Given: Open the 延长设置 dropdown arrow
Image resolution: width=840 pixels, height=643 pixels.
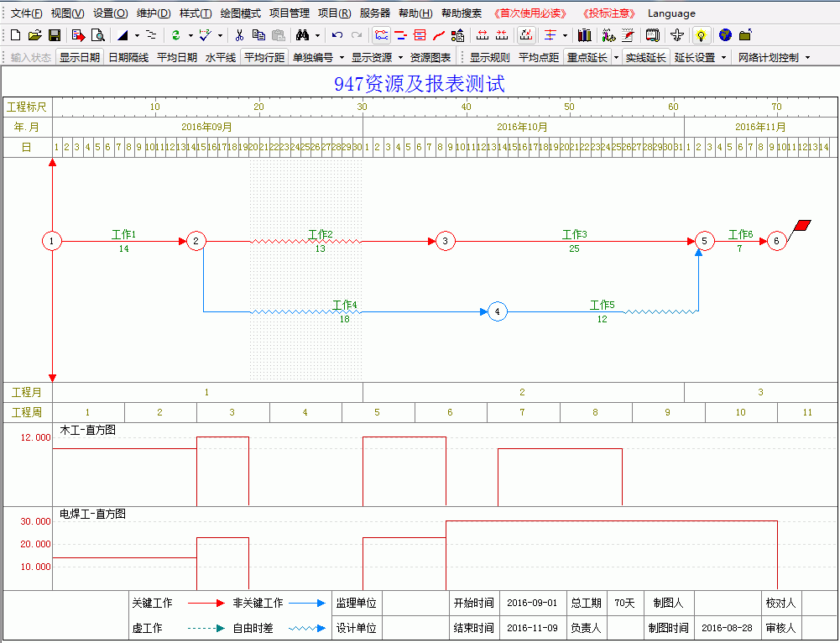Looking at the screenshot, I should [723, 57].
